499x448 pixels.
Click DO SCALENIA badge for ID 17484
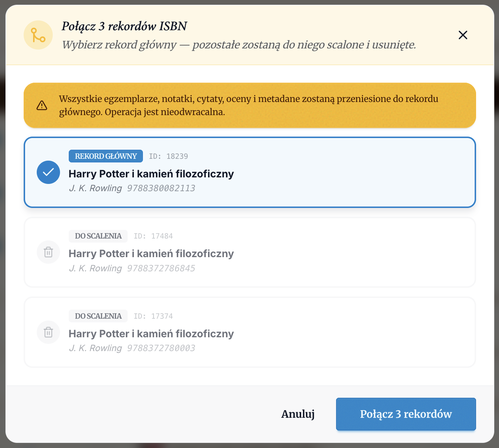[x=98, y=236]
